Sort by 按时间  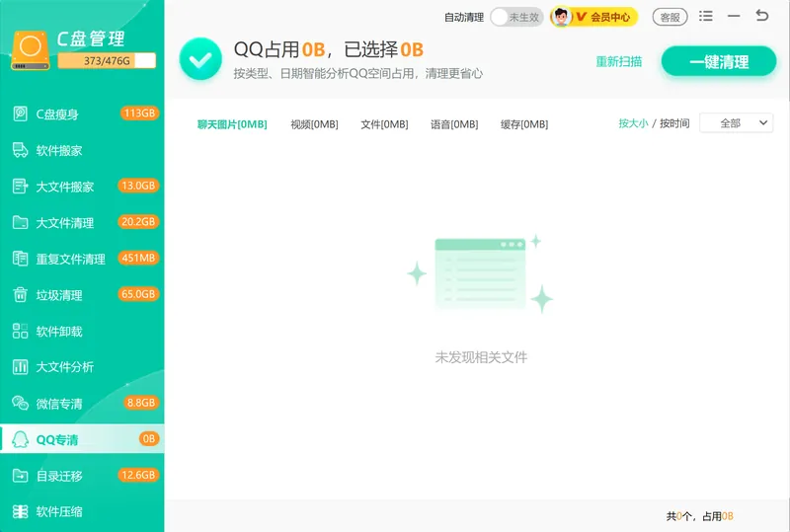coord(674,123)
